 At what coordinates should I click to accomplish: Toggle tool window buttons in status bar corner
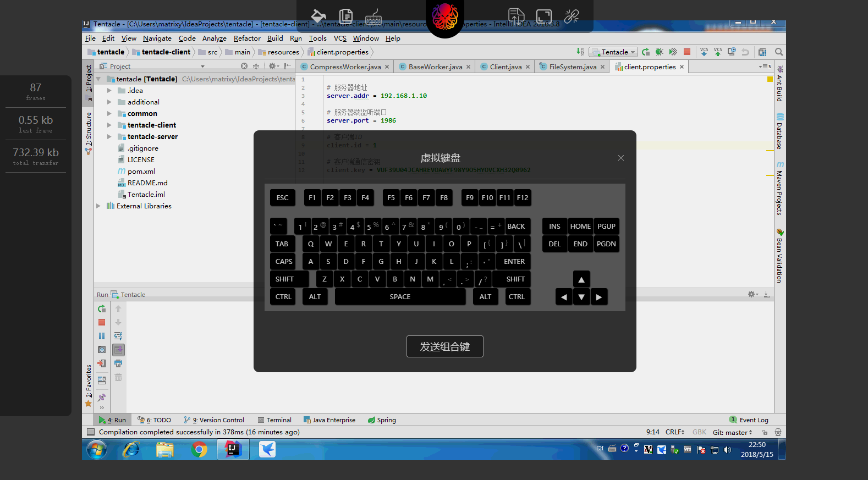coord(91,432)
